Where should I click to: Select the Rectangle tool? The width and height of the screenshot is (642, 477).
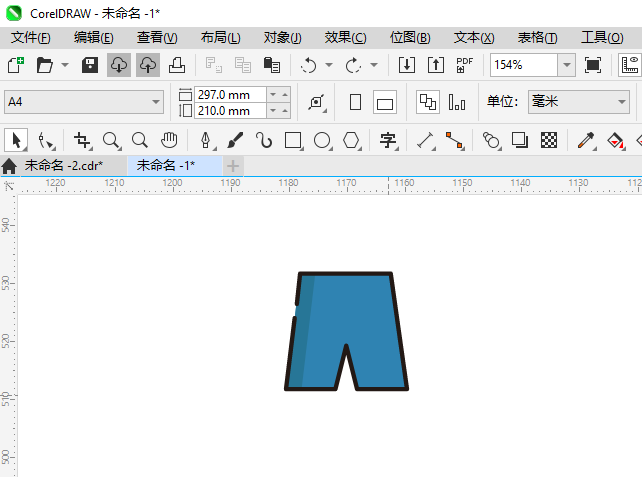coord(294,140)
